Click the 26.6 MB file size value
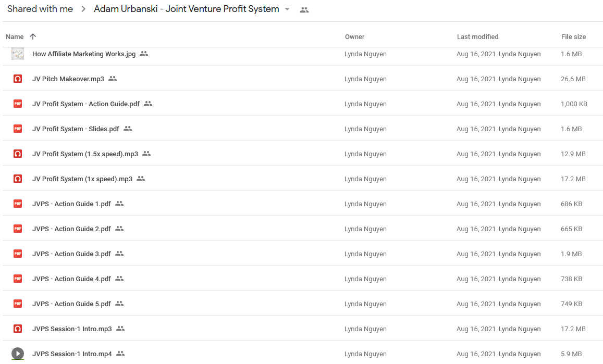 click(x=573, y=79)
